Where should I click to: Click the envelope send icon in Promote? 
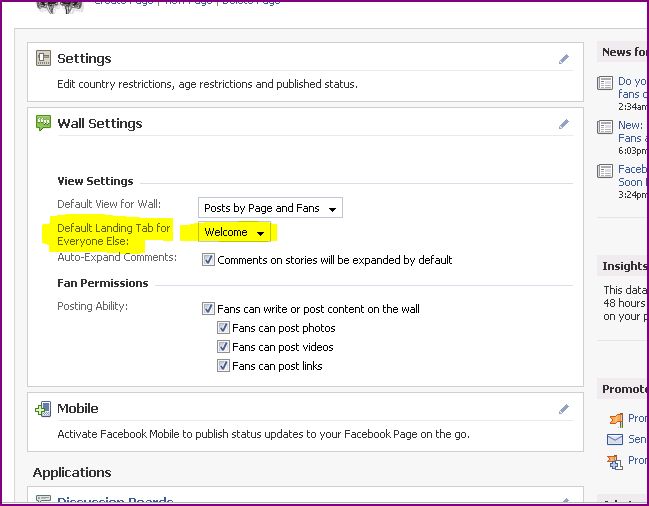[x=614, y=440]
